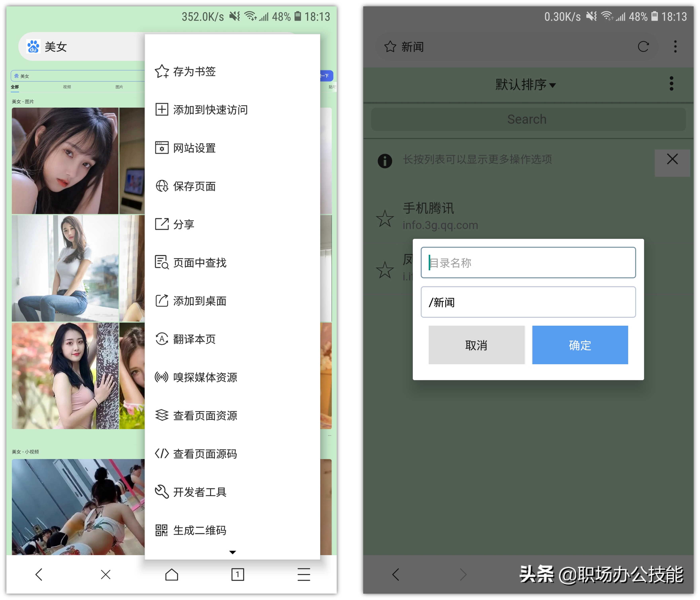
Task: Open address bar three-dot menu
Action: click(x=675, y=47)
